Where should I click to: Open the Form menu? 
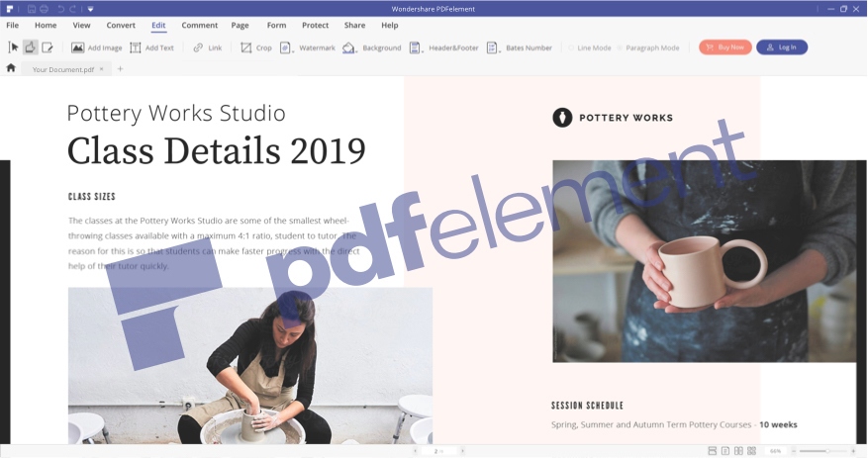click(276, 26)
